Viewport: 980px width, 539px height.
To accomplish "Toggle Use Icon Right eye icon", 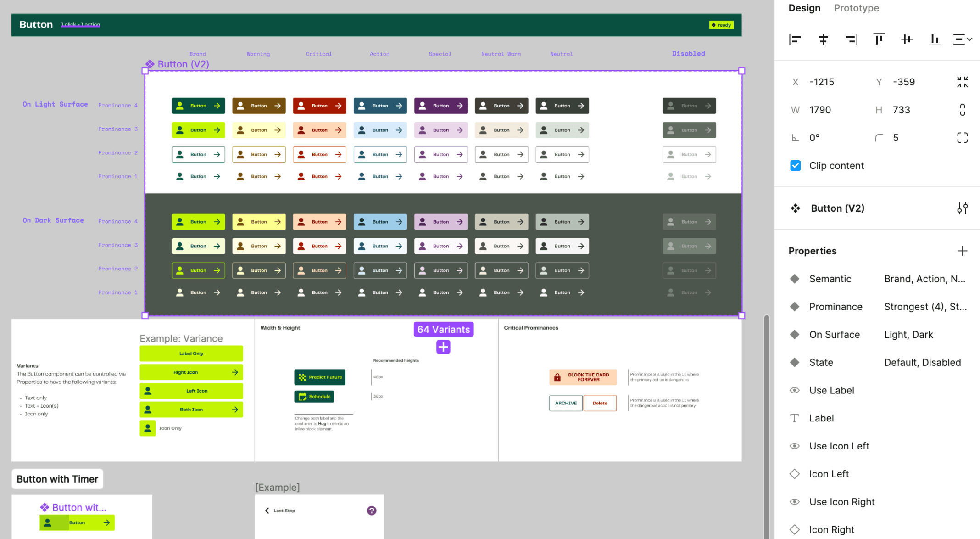I will click(795, 502).
